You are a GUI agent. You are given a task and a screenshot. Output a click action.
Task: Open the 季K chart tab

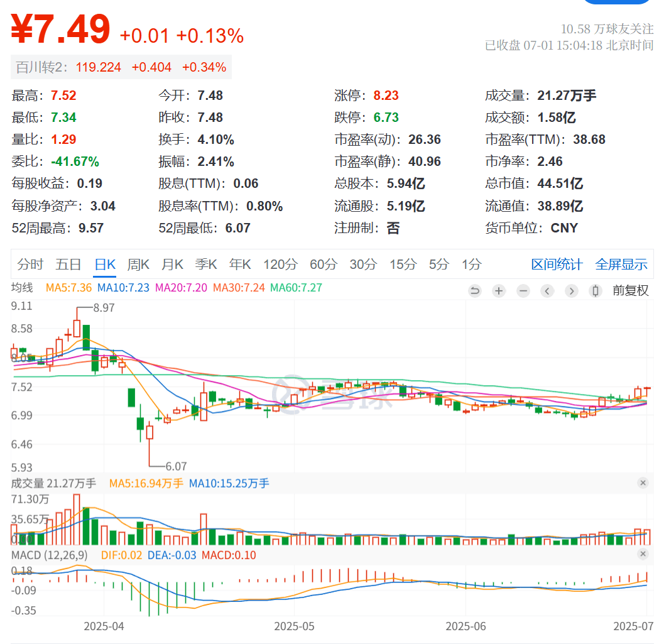tap(206, 265)
